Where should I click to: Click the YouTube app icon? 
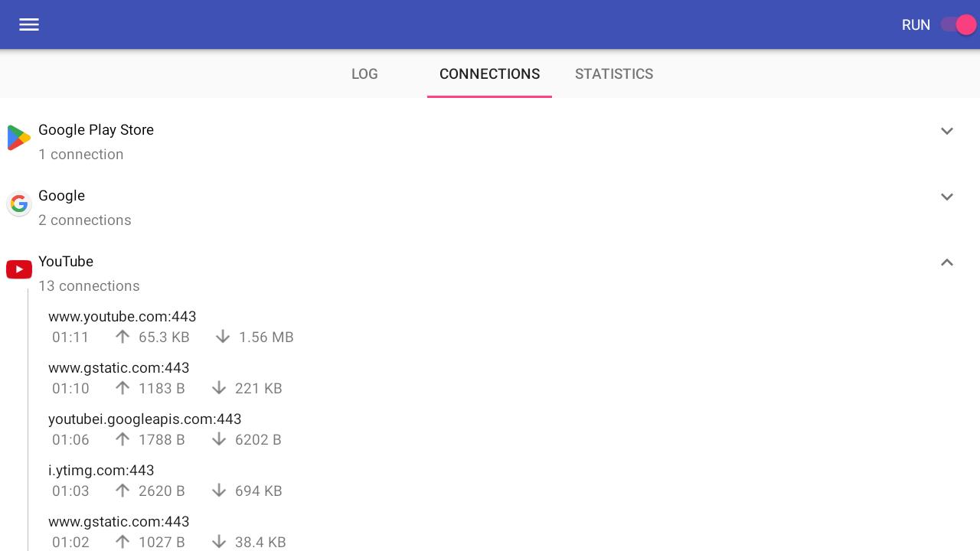click(19, 269)
